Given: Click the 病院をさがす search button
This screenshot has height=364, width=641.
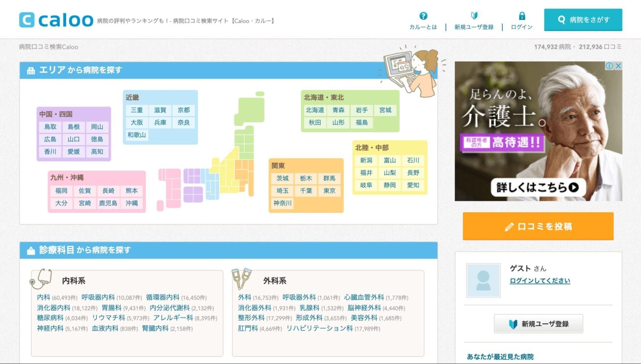Looking at the screenshot, I should pos(583,20).
